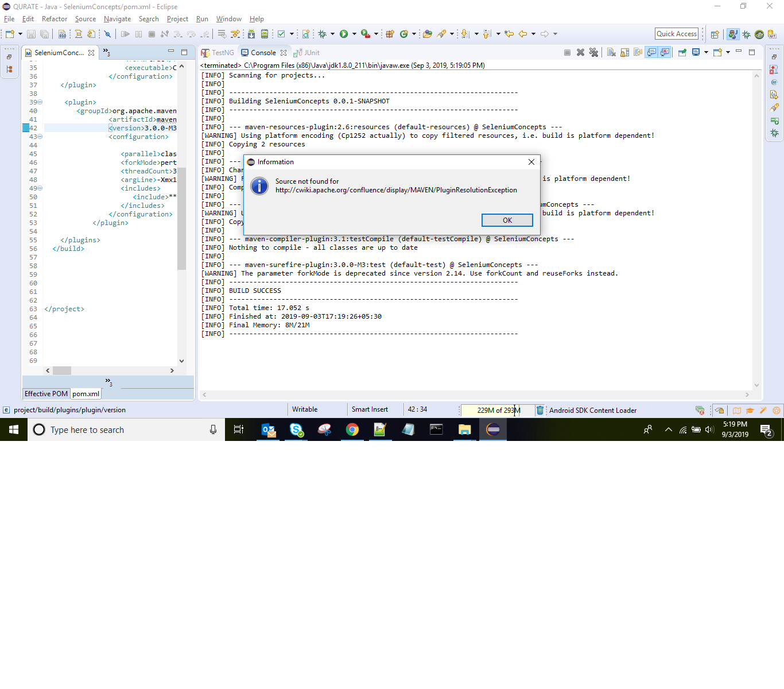The image size is (784, 689).
Task: Maximize the Console view panel
Action: tap(752, 52)
